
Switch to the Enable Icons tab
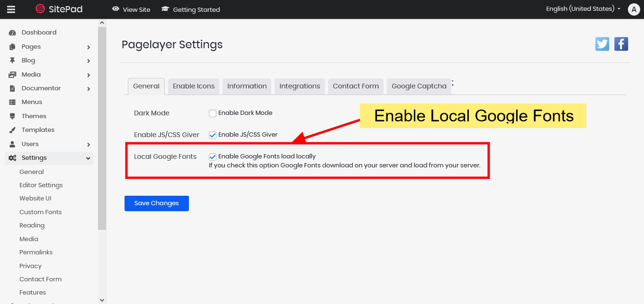click(x=194, y=87)
